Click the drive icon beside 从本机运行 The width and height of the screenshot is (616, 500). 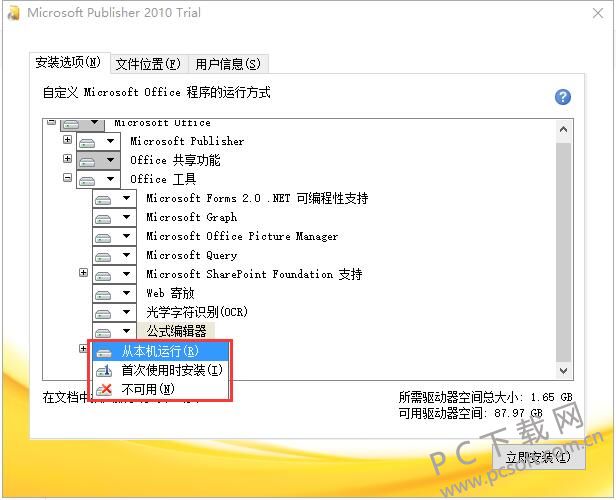(x=104, y=352)
